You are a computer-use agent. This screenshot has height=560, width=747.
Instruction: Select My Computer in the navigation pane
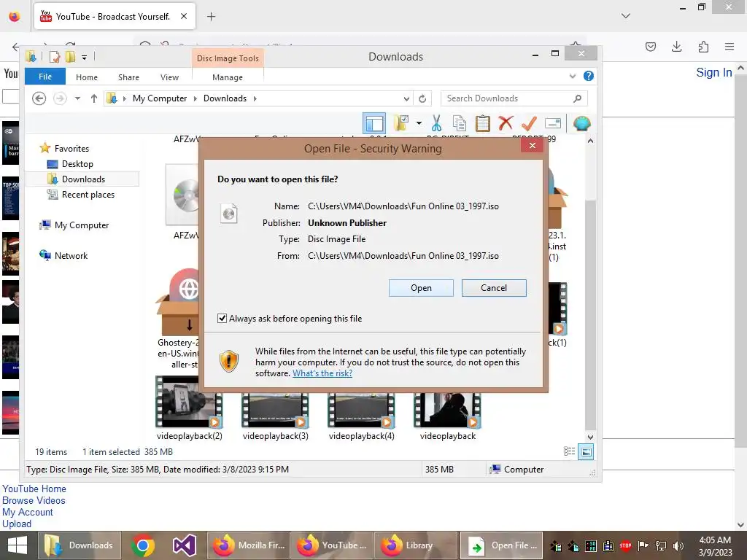82,225
